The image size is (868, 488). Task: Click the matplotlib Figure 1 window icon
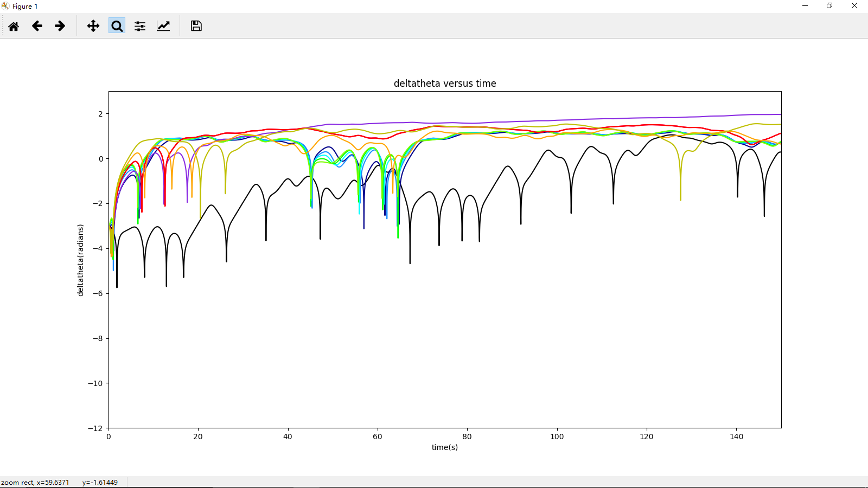coord(5,6)
